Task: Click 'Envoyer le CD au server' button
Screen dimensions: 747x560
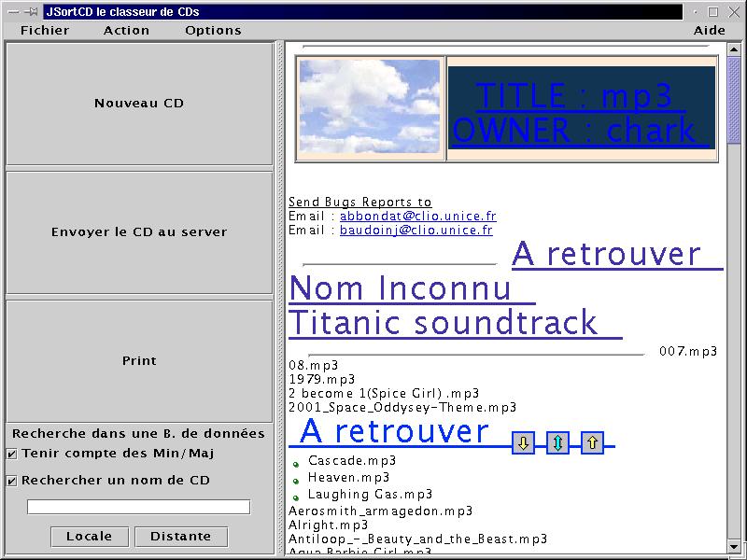Action: click(x=139, y=232)
